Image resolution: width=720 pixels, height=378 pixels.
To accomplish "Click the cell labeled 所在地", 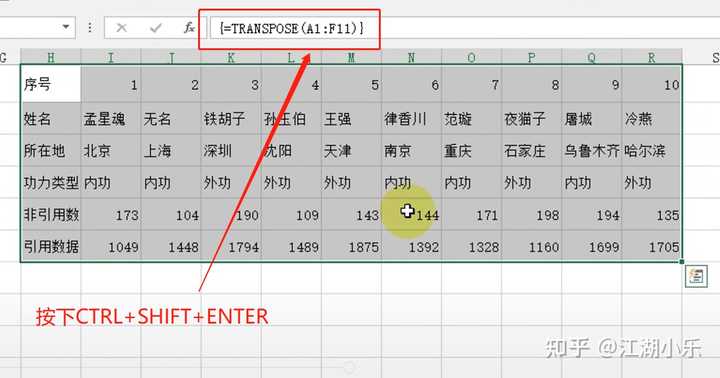I will pyautogui.click(x=51, y=150).
